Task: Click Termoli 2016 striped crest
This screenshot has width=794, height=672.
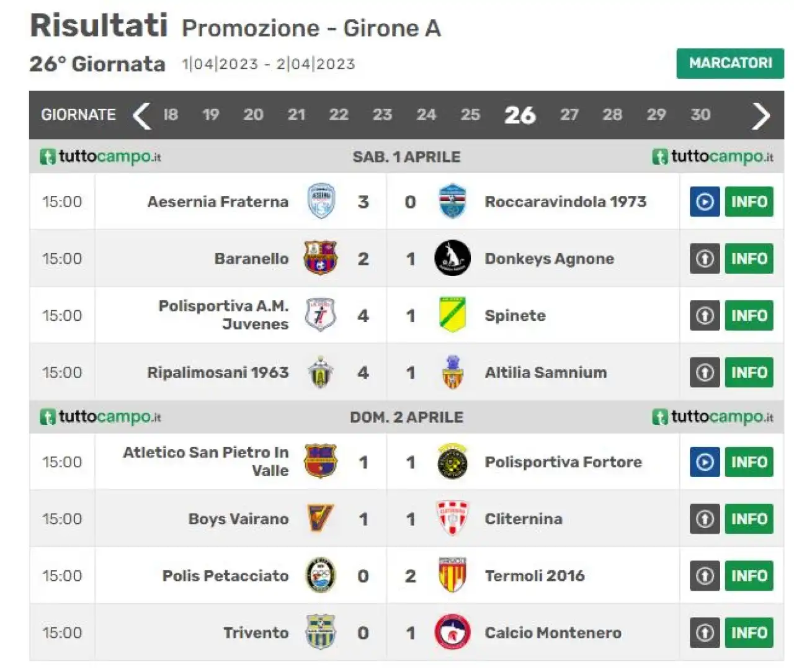Action: (452, 575)
